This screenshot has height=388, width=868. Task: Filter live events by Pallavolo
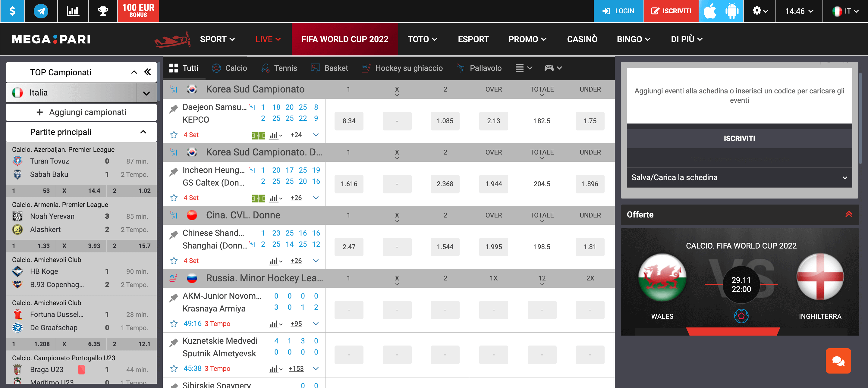coord(479,68)
